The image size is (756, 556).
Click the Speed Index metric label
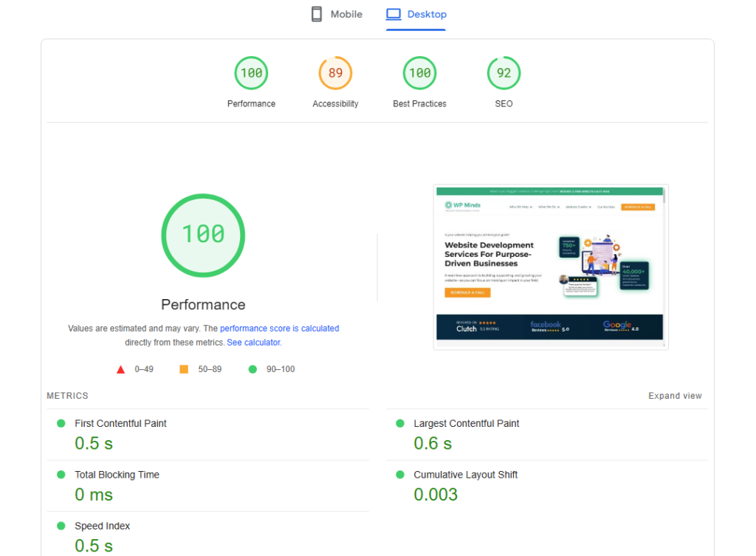coord(102,526)
